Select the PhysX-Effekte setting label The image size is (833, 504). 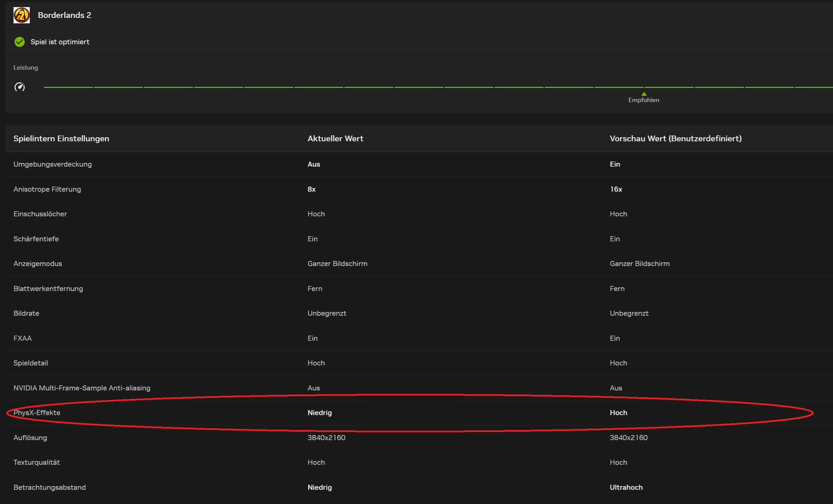click(37, 413)
